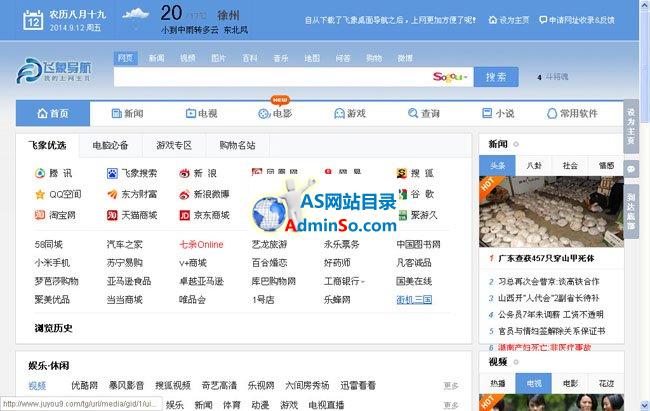Open the 中国图书网 link

[x=418, y=245]
